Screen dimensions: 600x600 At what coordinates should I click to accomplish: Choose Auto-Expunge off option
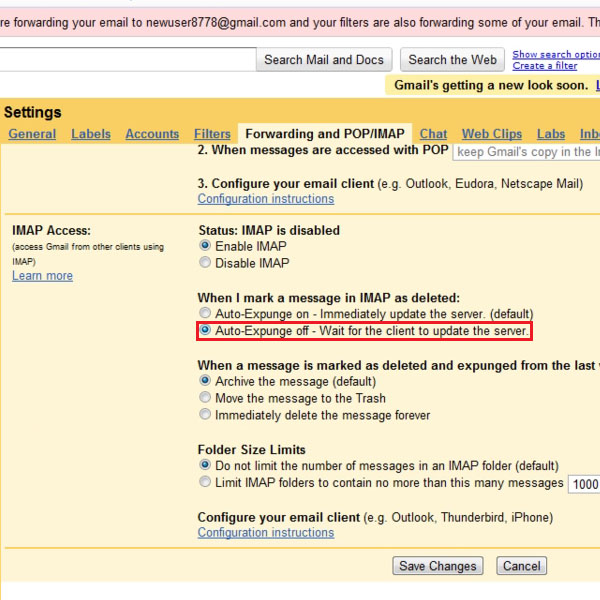click(x=205, y=330)
